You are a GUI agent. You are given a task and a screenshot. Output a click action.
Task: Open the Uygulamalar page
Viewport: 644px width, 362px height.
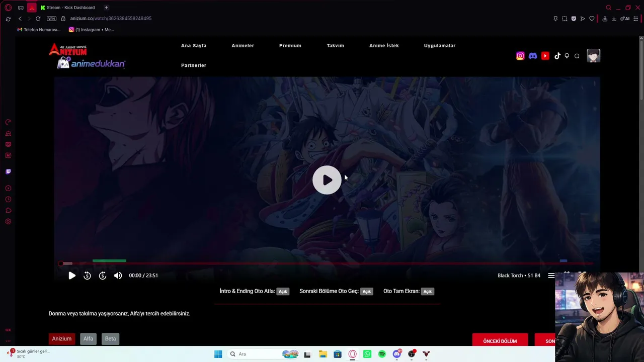click(440, 46)
